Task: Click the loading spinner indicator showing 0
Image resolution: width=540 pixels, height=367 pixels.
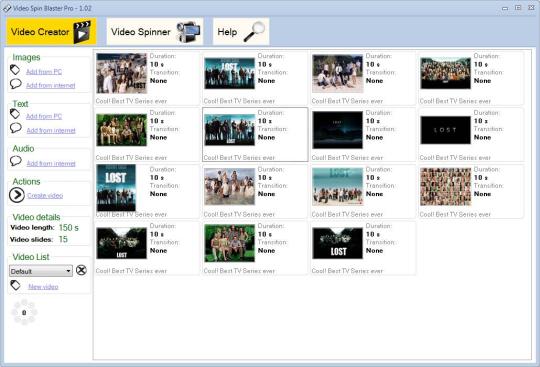Action: click(x=24, y=312)
